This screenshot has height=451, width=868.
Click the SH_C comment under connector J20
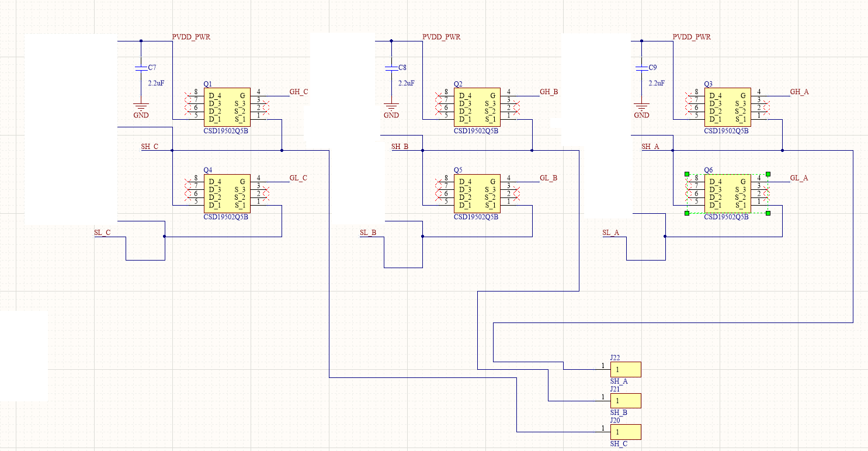click(619, 444)
